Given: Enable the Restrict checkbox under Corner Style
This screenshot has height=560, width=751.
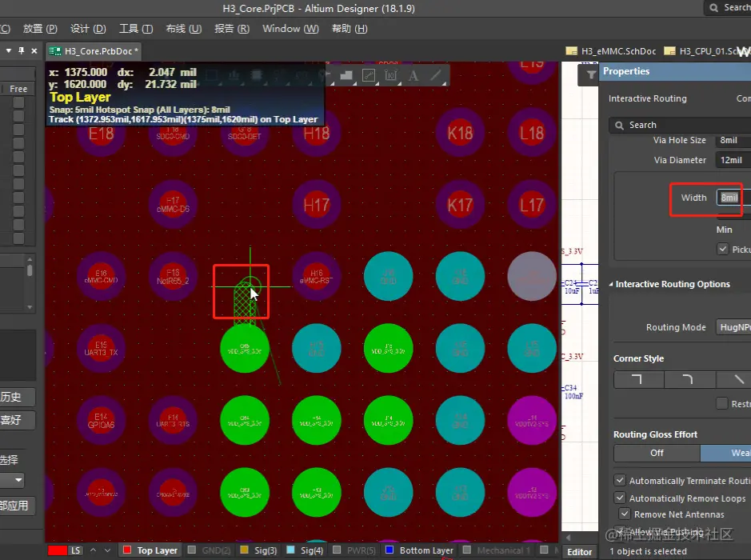Looking at the screenshot, I should [x=722, y=403].
